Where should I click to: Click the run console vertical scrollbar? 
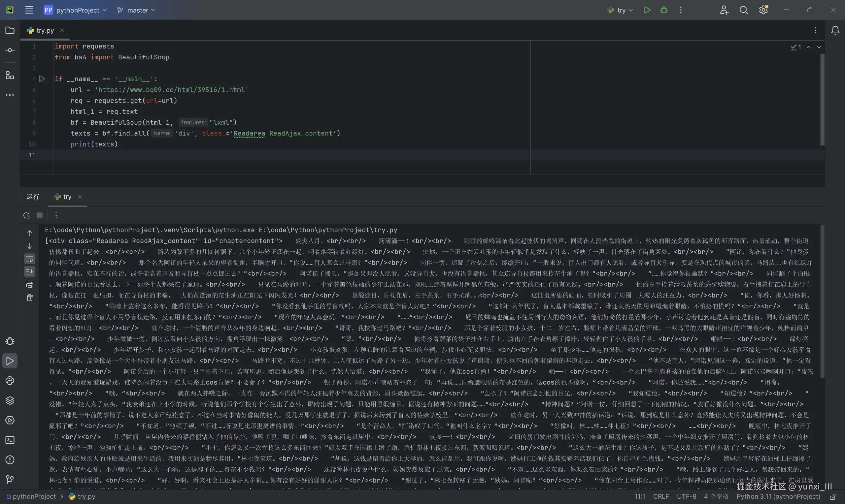point(822,300)
